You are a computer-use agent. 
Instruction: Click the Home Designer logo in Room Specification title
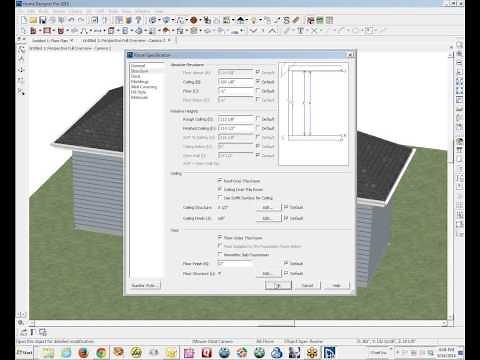tap(130, 55)
